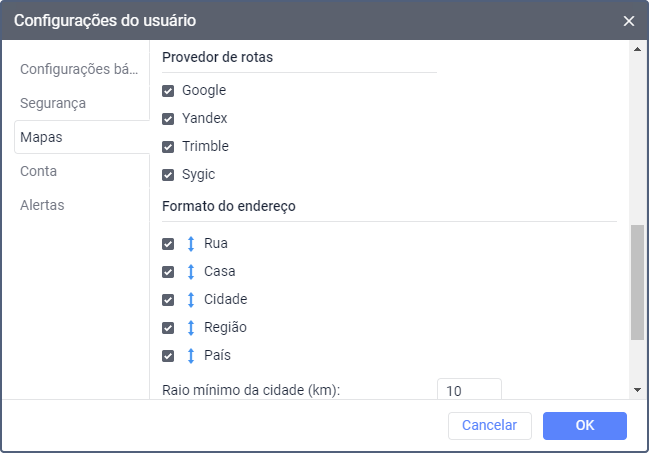
Task: Click the minimum city radius input field
Action: [x=468, y=389]
